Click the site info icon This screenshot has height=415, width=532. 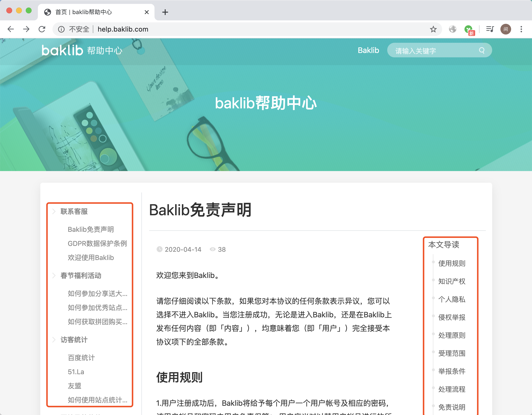coord(61,29)
